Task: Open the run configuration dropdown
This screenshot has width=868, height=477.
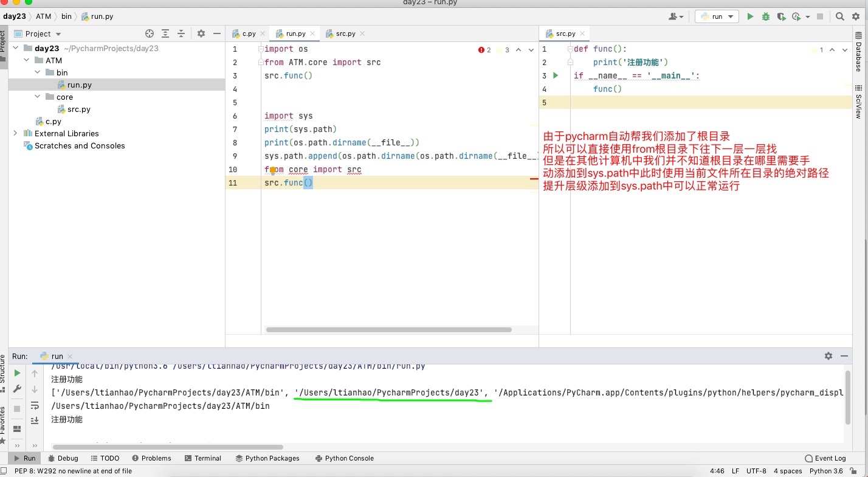Action: 717,17
